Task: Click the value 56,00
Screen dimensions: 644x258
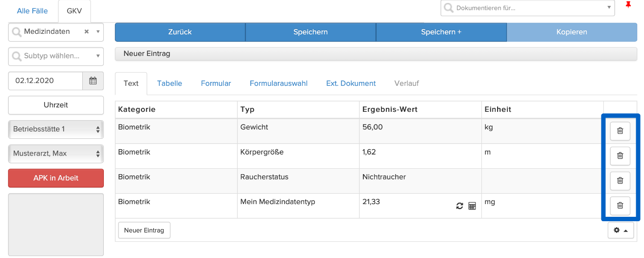Action: coord(372,127)
